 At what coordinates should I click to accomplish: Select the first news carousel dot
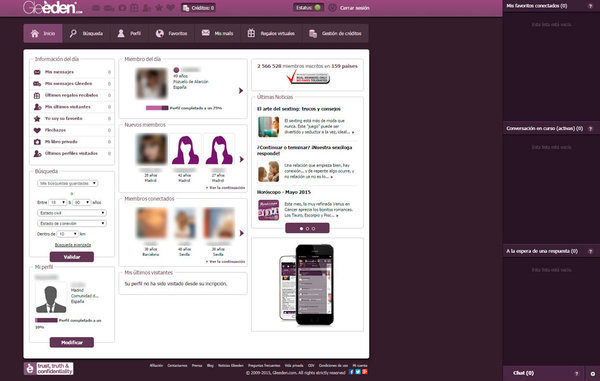click(x=301, y=228)
